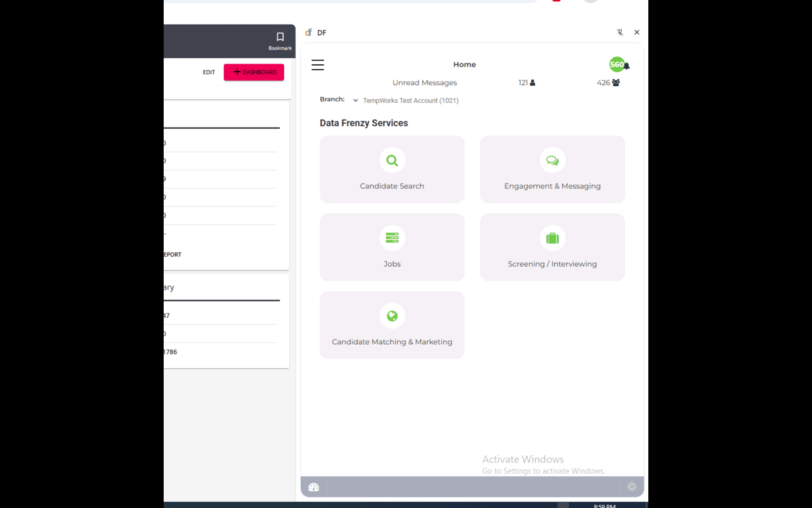This screenshot has width=812, height=508.
Task: Expand the Branch dropdown chevron
Action: [355, 100]
